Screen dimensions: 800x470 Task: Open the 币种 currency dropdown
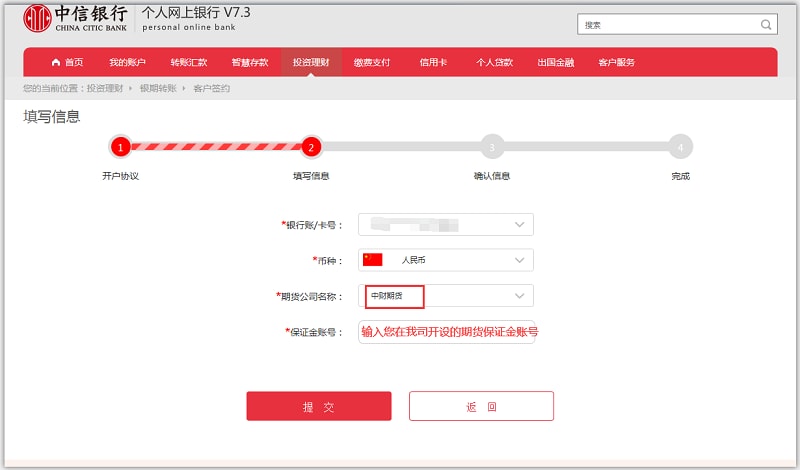(519, 260)
